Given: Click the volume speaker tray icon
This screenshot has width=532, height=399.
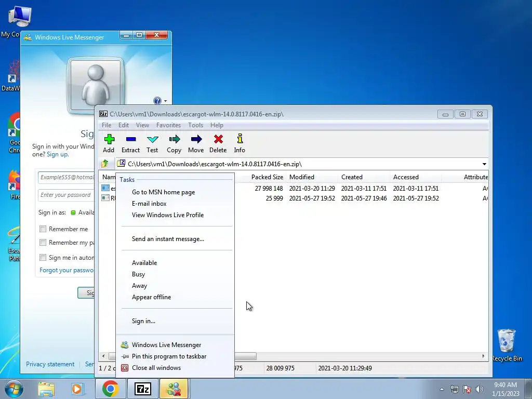Looking at the screenshot, I should coord(480,389).
